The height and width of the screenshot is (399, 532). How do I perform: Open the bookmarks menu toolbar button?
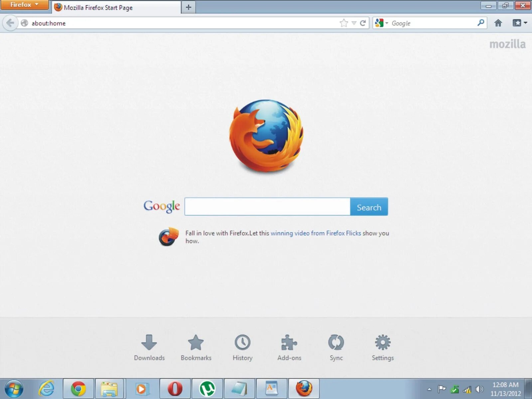click(520, 23)
